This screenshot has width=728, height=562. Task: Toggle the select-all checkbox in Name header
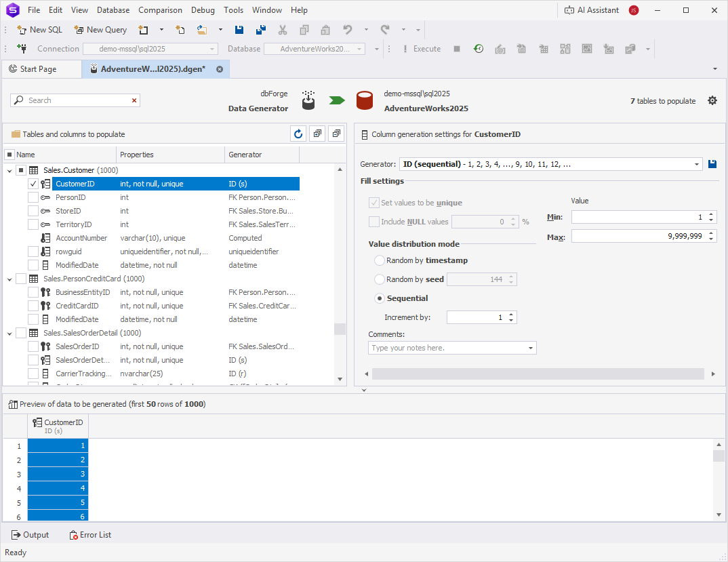click(x=9, y=155)
